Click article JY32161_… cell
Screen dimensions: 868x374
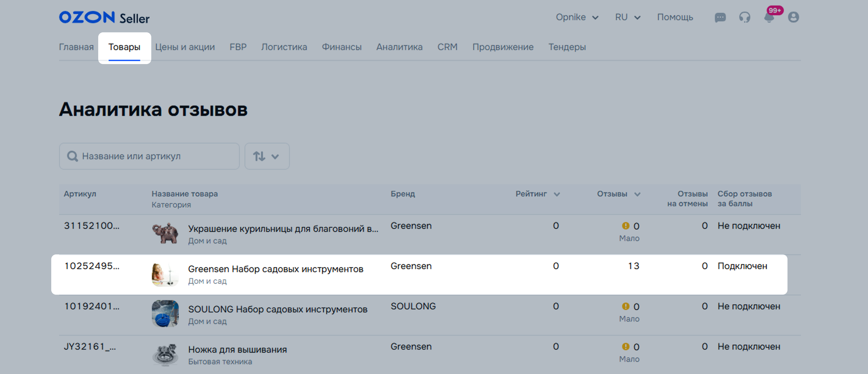tap(90, 346)
